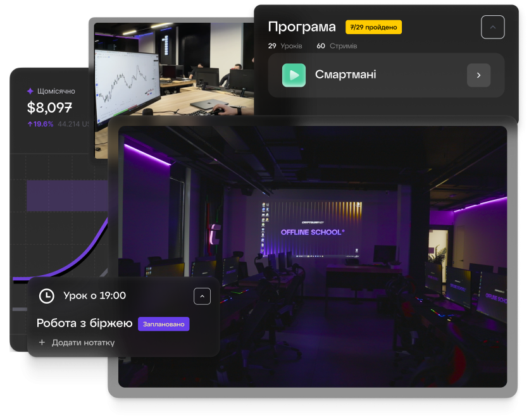Click the plus icon before Додати нотатку

42,342
